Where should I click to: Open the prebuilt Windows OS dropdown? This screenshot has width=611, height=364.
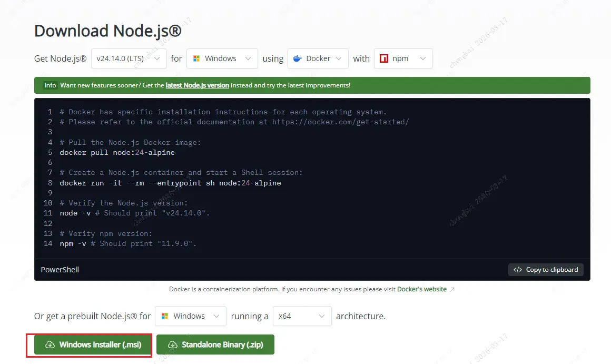click(191, 316)
